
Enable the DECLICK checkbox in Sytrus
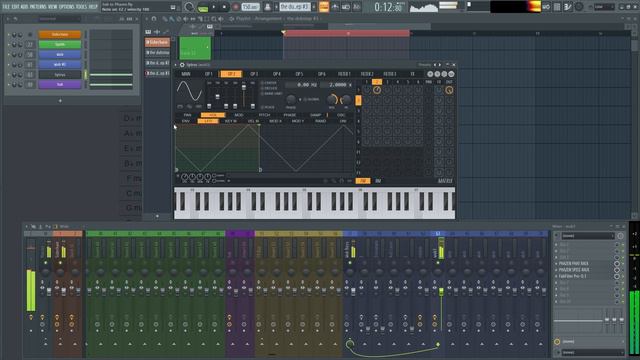pyautogui.click(x=262, y=89)
